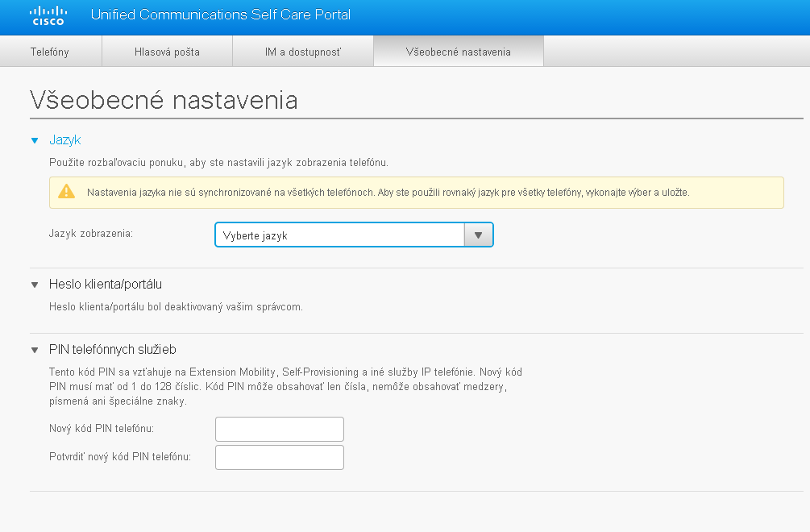Click the text 'Použite rozbaľovaciu ponuku' description
810x532 pixels.
click(218, 163)
